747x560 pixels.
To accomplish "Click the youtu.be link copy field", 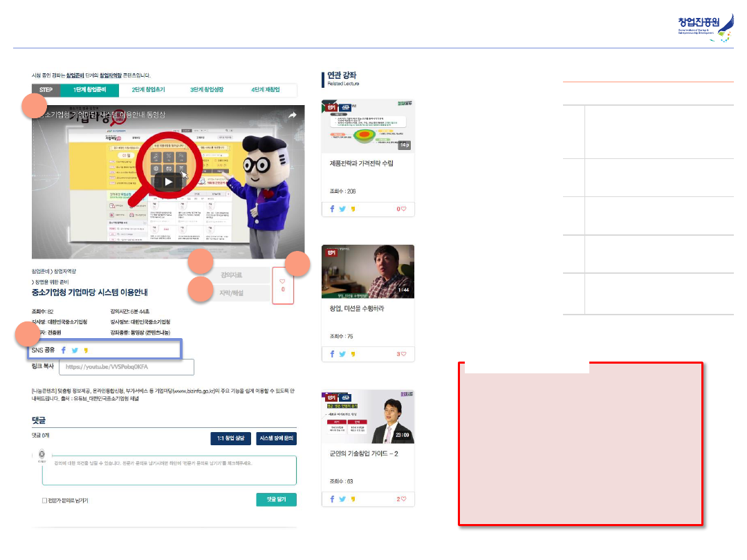I will (x=127, y=366).
